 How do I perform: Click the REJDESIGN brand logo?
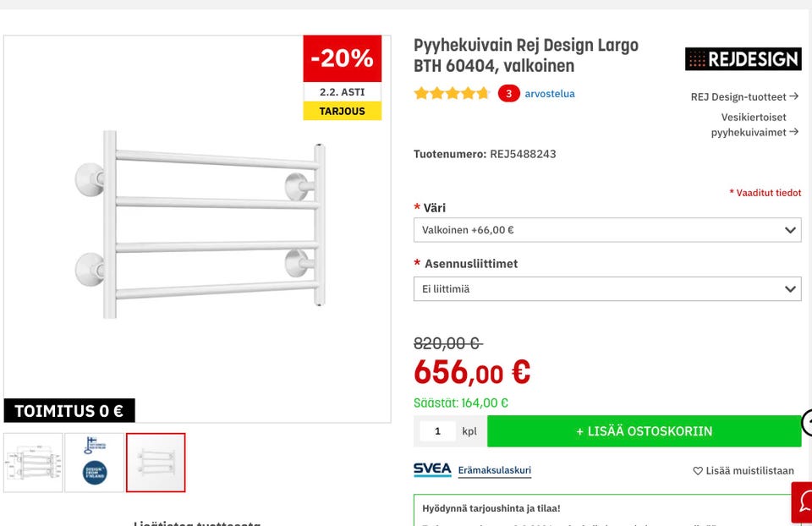(743, 59)
